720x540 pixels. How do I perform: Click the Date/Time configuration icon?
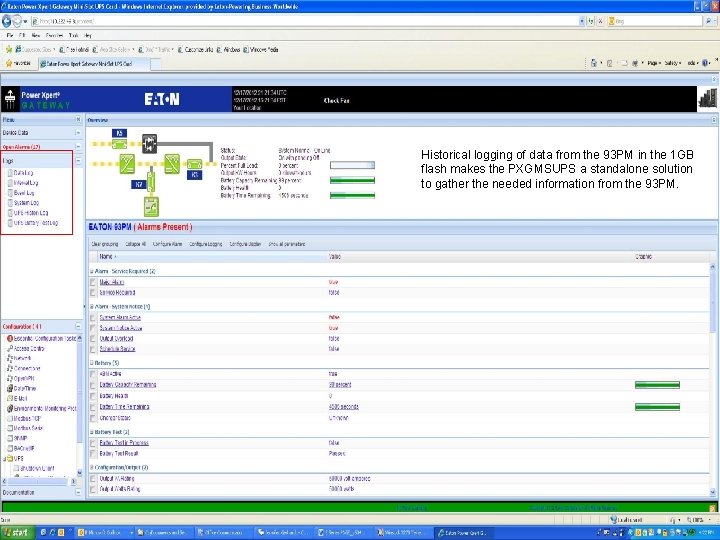click(10, 388)
